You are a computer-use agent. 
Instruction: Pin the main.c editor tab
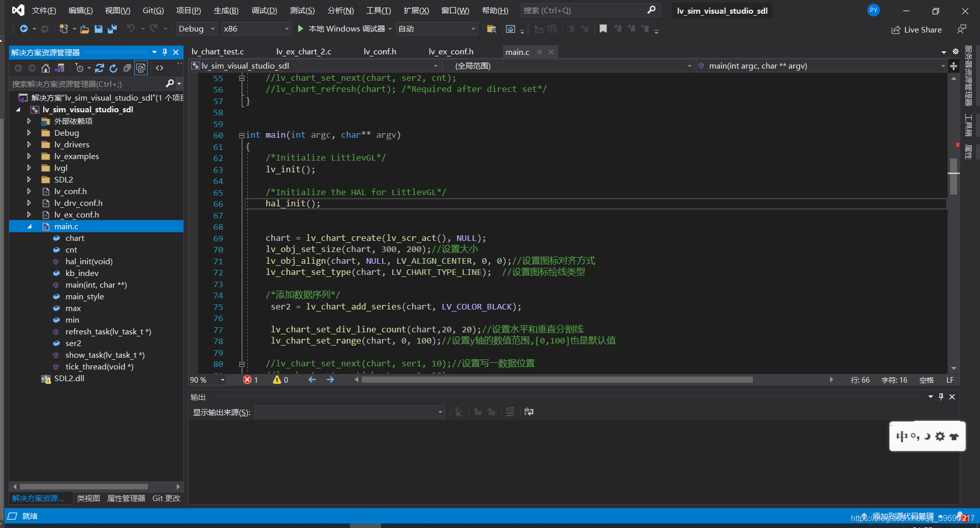[x=540, y=52]
